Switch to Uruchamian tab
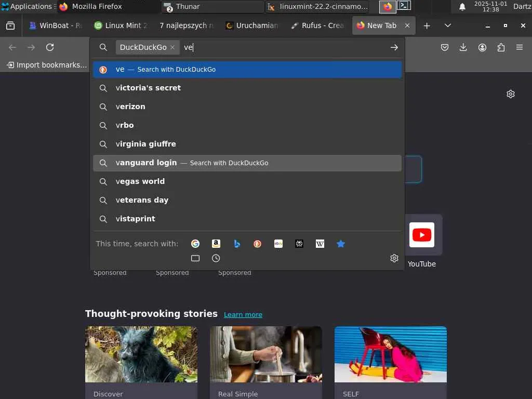Image resolution: width=532 pixels, height=399 pixels. 252,25
